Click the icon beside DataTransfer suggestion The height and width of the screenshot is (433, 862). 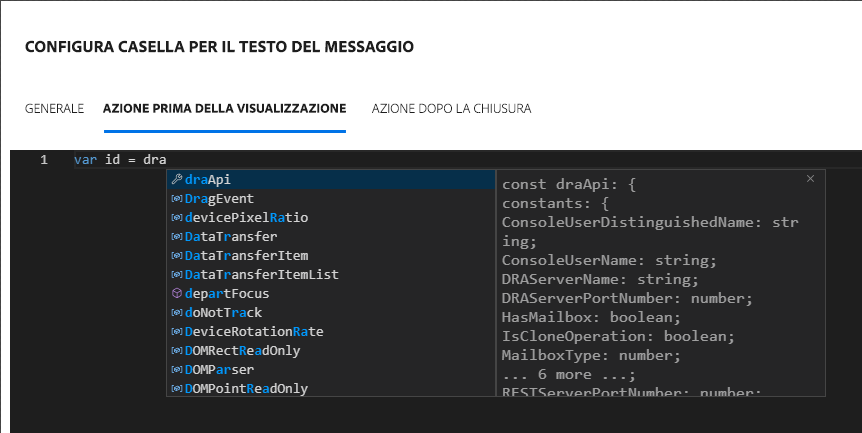[177, 237]
